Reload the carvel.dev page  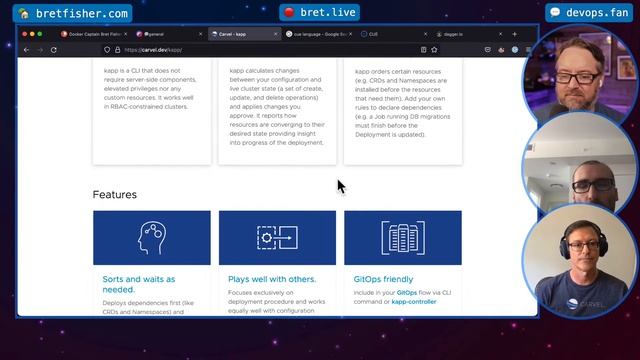53,50
